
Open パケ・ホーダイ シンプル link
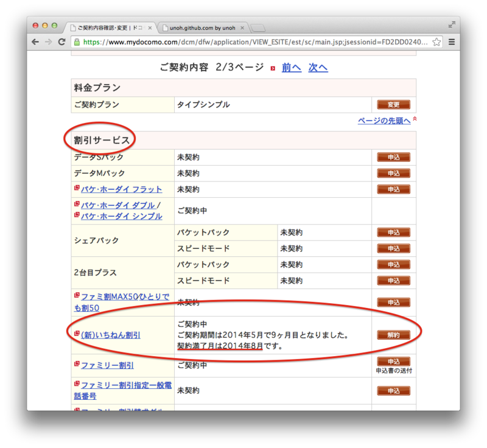pyautogui.click(x=121, y=217)
